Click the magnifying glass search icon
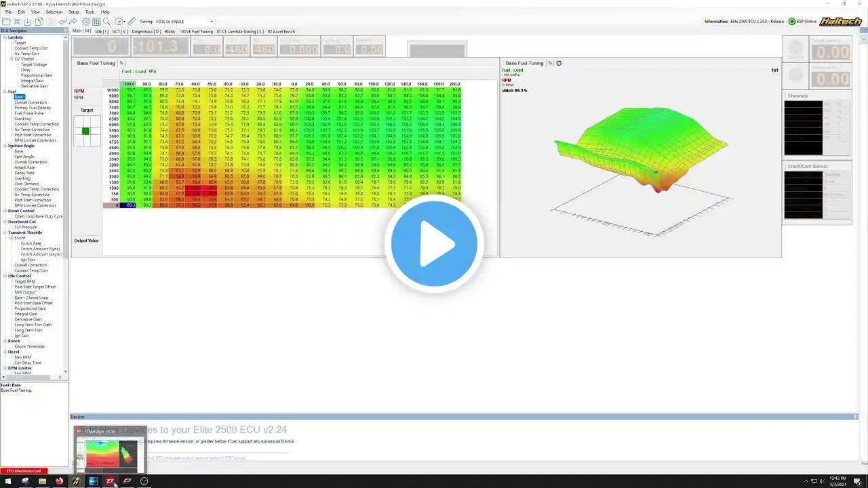The width and height of the screenshot is (868, 488). coord(106,22)
